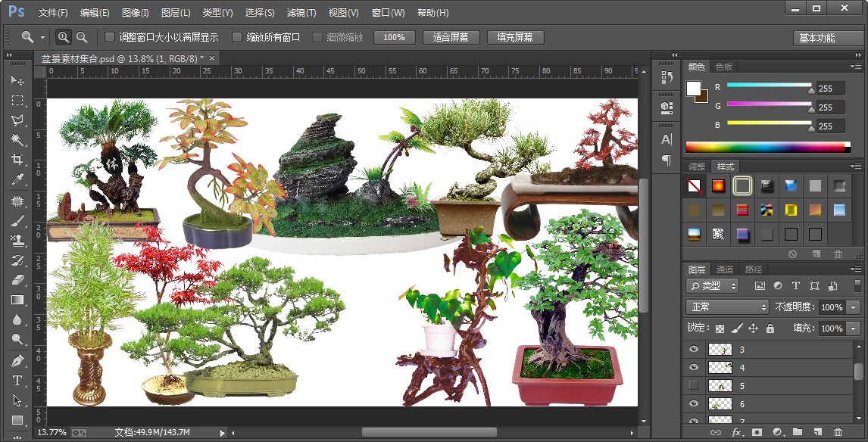
Task: Open the 正常 blend mode dropdown
Action: [x=727, y=307]
